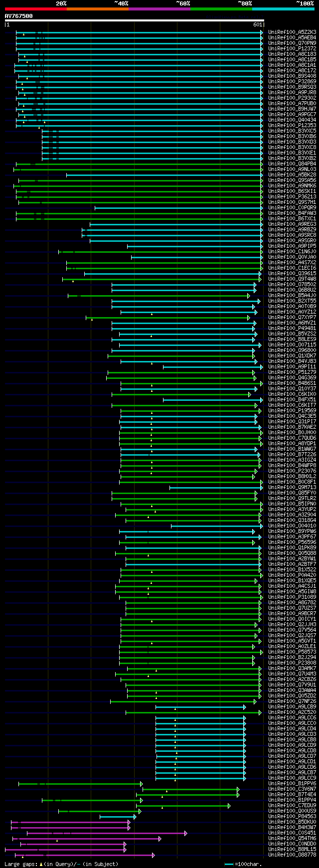Image resolution: width=319 pixels, height=868 pixels.
Task: Select the UniRef100_Q39615 label
Action: pos(292,274)
